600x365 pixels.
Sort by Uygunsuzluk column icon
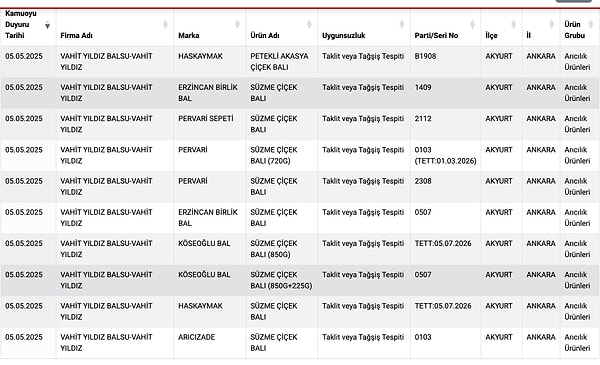402,24
